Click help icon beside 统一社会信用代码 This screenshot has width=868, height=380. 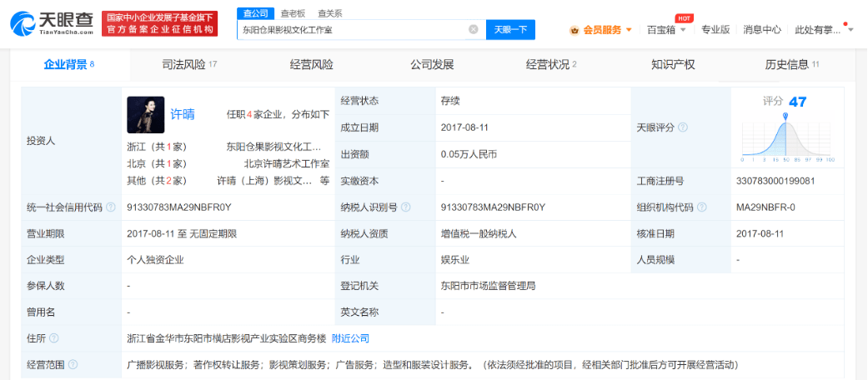coord(111,207)
